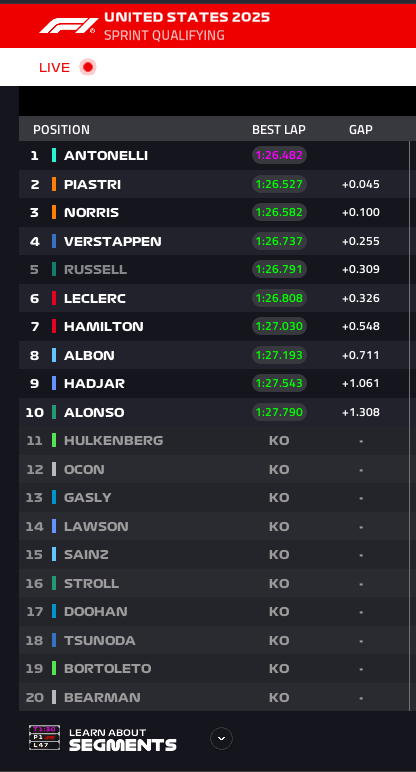Image resolution: width=416 pixels, height=772 pixels.
Task: Click Piastri's orange team color bar
Action: [54, 184]
